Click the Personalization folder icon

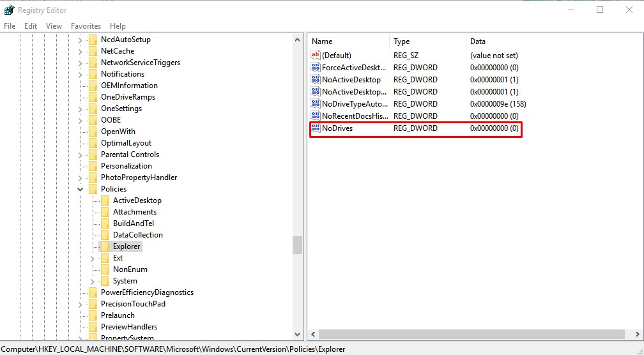tap(93, 166)
